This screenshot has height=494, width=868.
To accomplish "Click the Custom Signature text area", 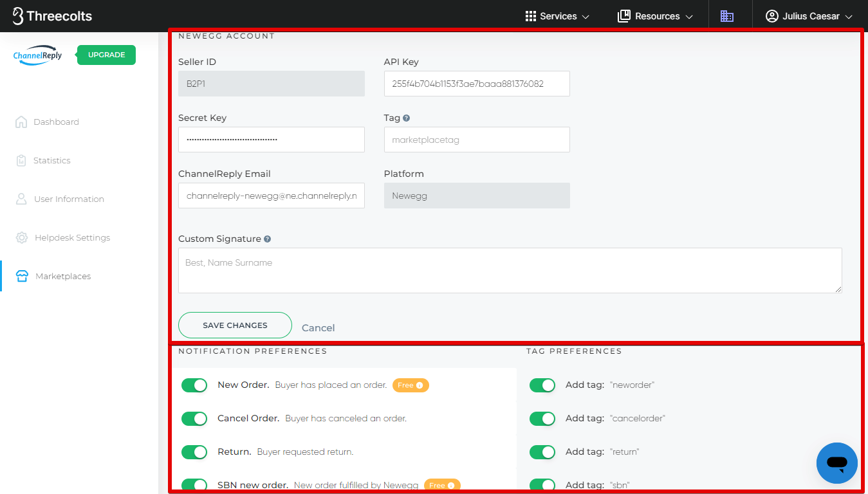I will [510, 270].
